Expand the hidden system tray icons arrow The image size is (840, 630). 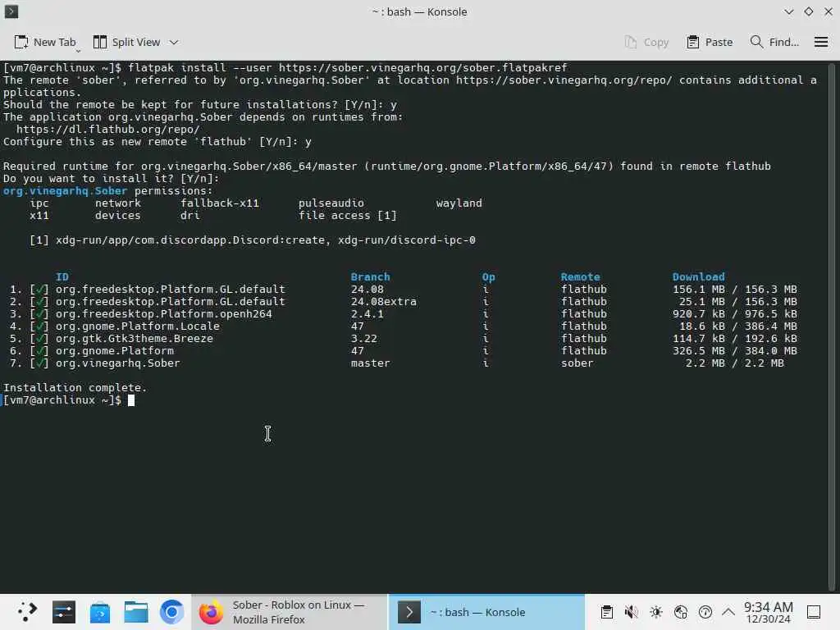[x=728, y=612]
